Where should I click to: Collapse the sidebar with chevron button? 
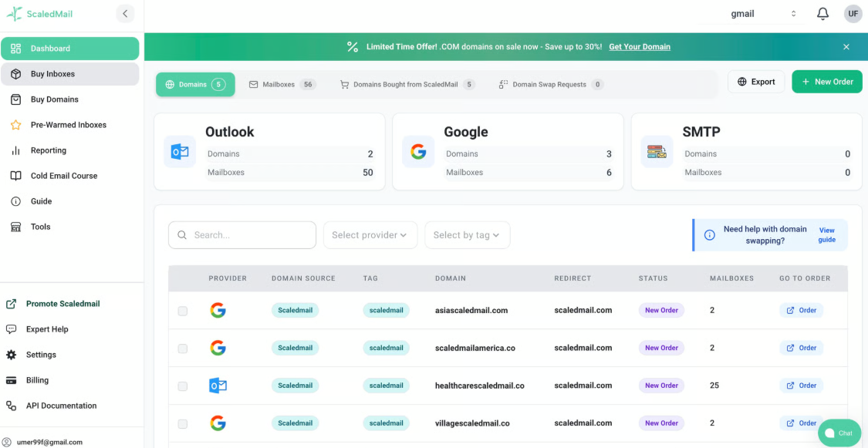[x=125, y=13]
